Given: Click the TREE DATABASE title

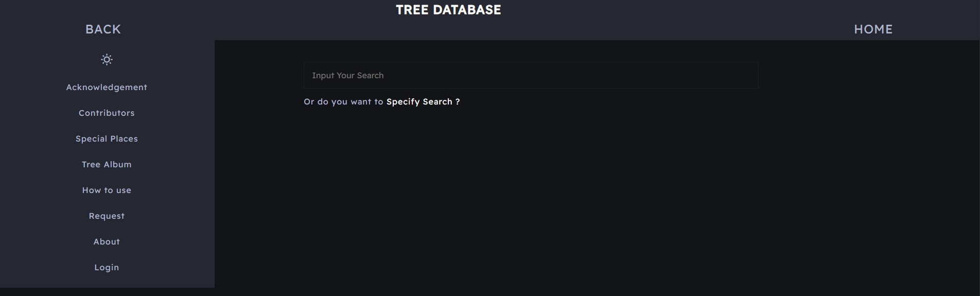Looking at the screenshot, I should [x=448, y=10].
